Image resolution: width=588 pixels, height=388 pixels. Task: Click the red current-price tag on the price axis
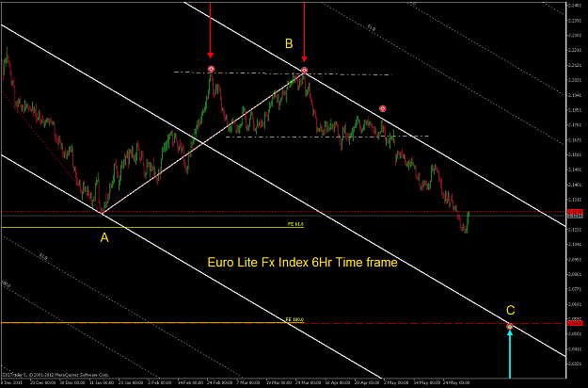(x=575, y=212)
